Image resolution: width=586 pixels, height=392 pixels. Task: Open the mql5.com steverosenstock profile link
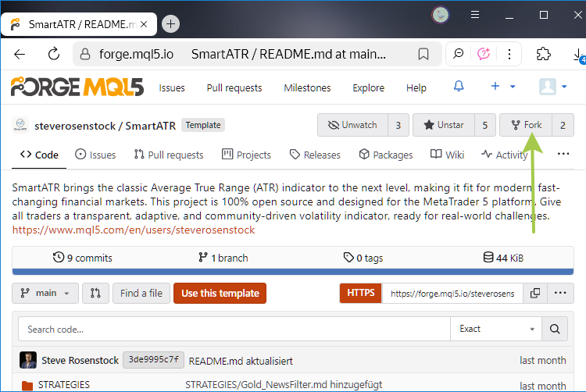pos(134,230)
